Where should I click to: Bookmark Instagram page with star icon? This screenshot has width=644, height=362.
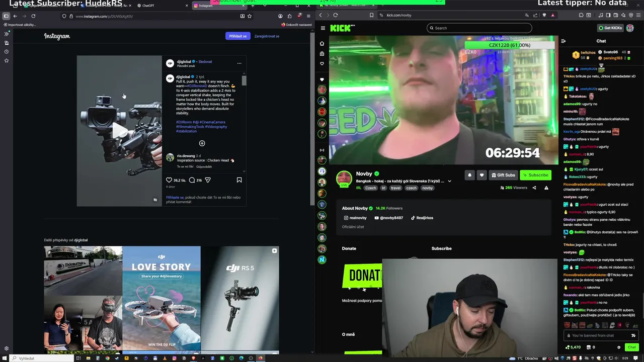click(250, 16)
